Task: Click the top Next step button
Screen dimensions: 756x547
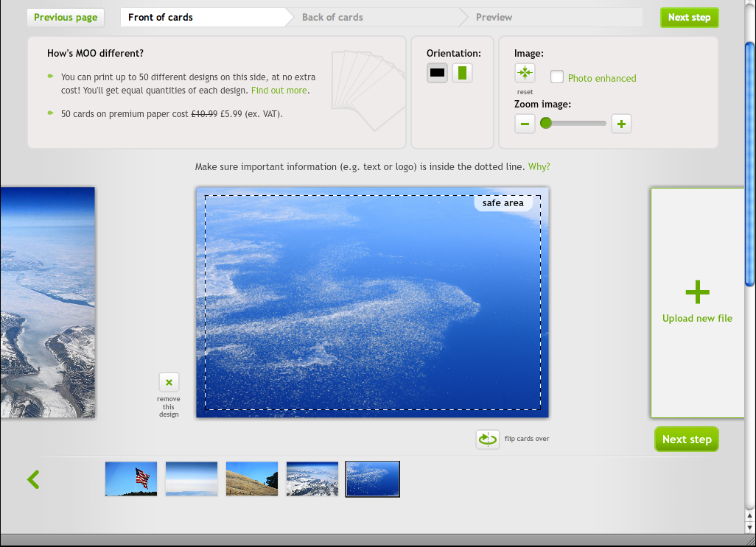Action: click(x=689, y=17)
